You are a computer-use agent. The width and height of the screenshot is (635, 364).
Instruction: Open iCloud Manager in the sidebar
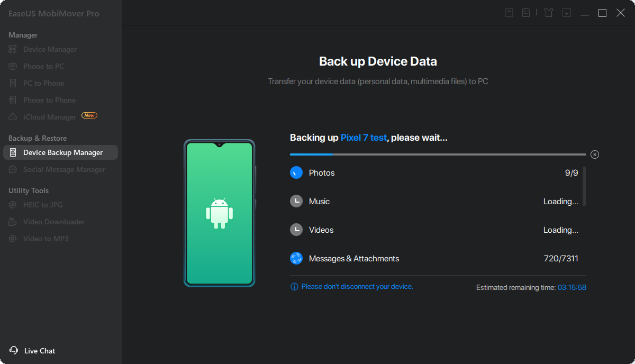coord(50,117)
